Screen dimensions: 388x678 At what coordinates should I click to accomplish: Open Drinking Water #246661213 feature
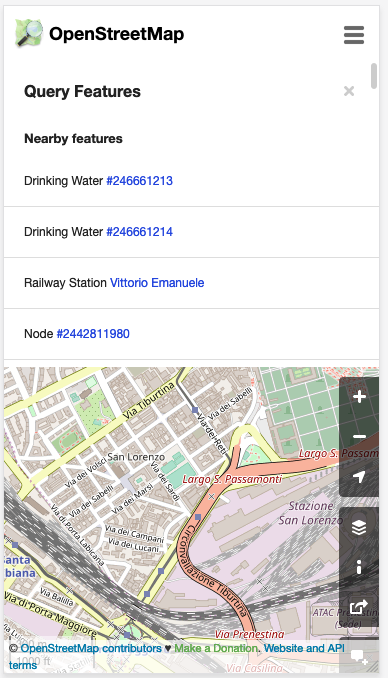(139, 181)
